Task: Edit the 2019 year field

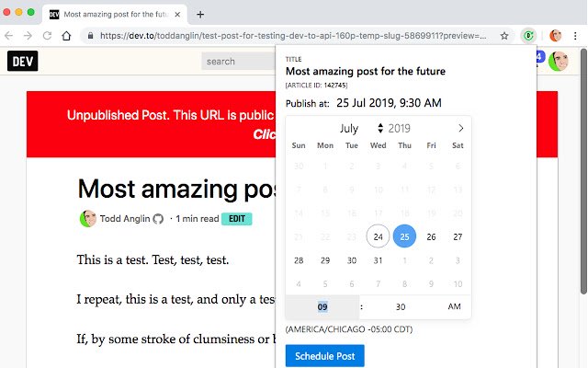Action: point(399,128)
